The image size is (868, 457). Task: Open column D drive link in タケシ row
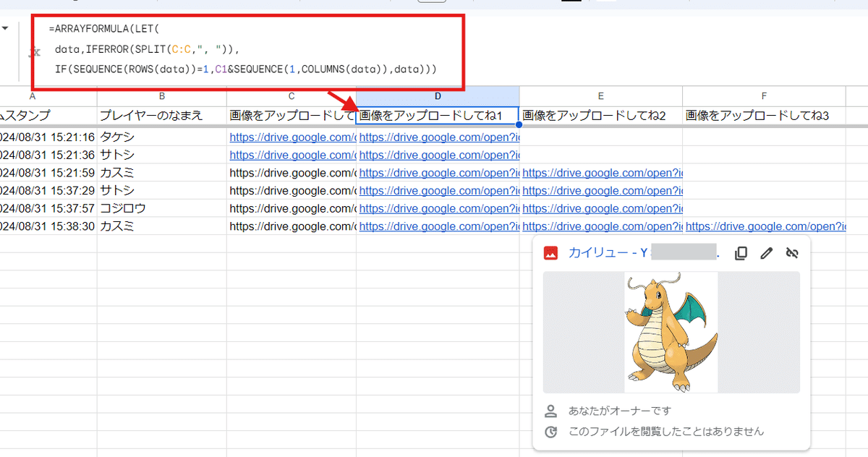(439, 137)
